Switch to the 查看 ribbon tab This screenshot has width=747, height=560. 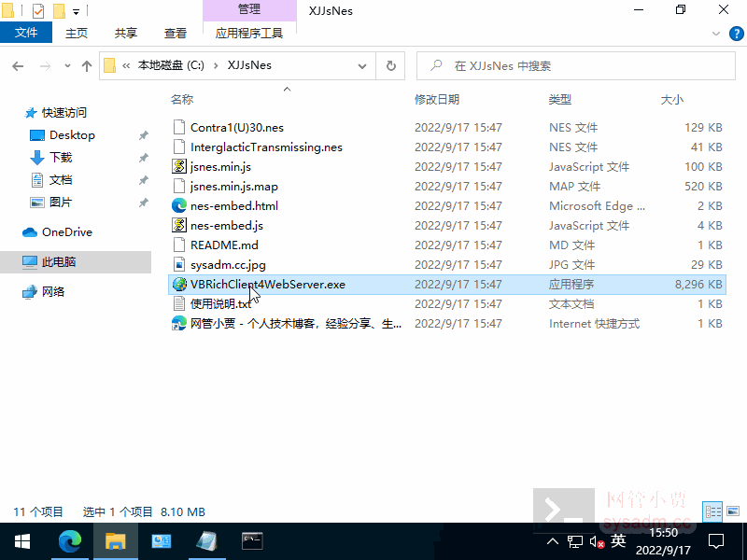176,33
